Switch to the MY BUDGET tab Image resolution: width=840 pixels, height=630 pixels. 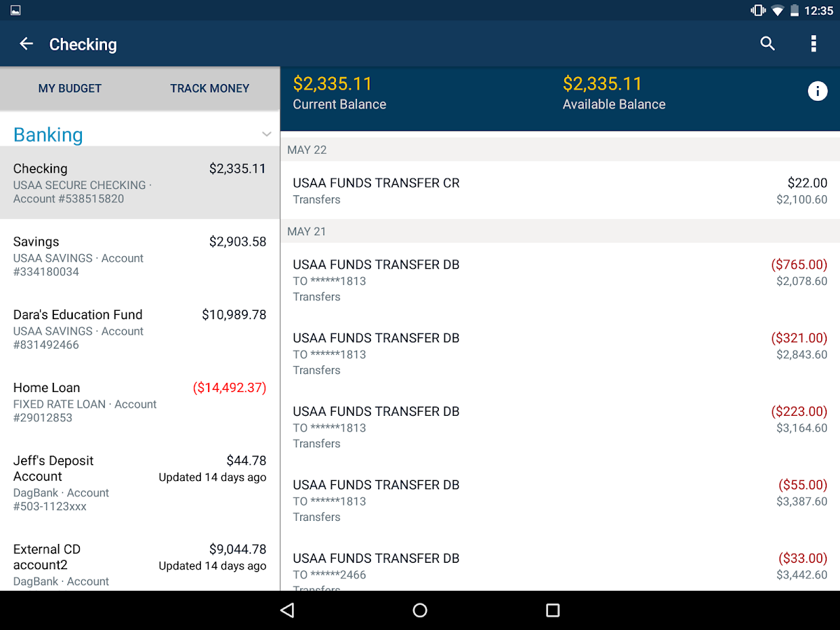pyautogui.click(x=70, y=88)
